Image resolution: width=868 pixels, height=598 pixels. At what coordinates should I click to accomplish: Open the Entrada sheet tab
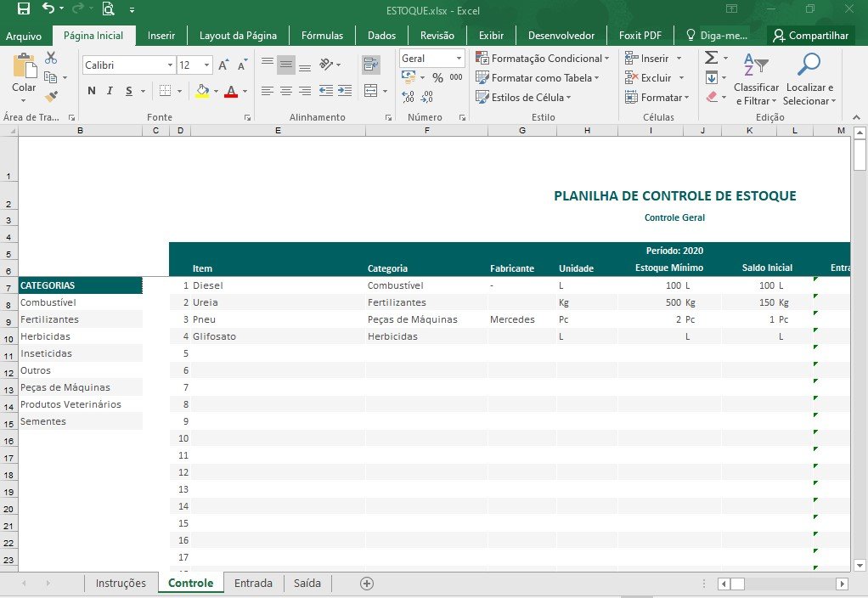[253, 583]
